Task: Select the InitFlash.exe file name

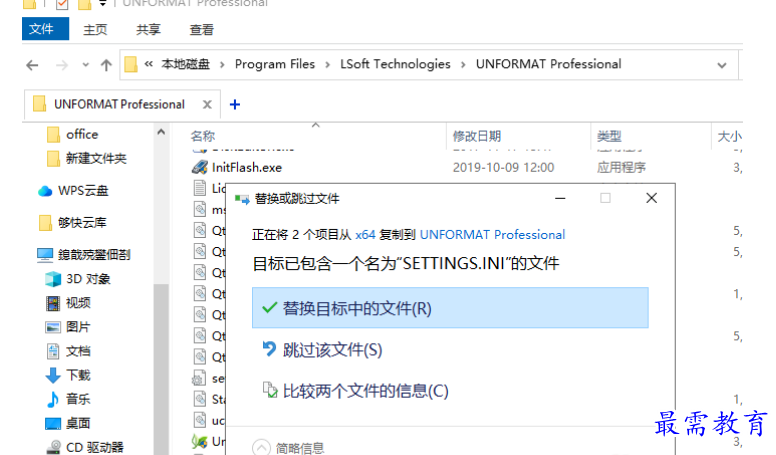Action: coord(247,167)
